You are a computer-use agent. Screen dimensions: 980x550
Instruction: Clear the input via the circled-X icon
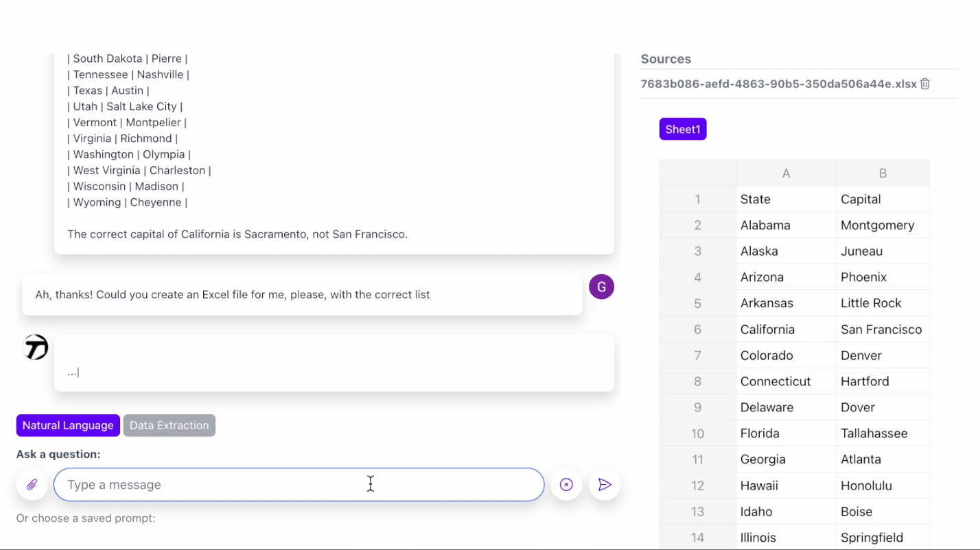pyautogui.click(x=565, y=484)
